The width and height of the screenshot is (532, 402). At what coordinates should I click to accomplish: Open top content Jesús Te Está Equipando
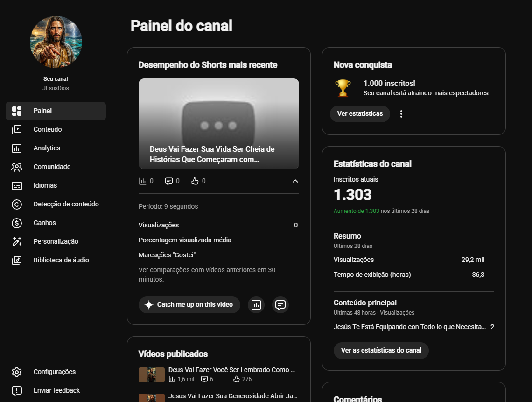click(x=410, y=327)
